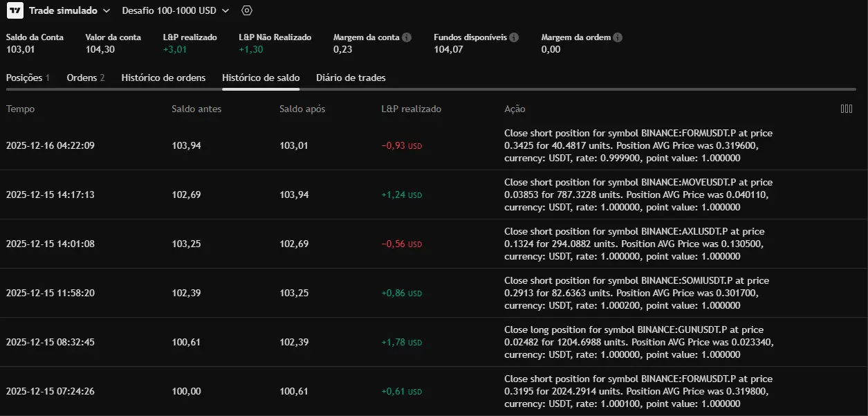
Task: Click the info icon next to Fundos disponíveis
Action: click(x=514, y=37)
